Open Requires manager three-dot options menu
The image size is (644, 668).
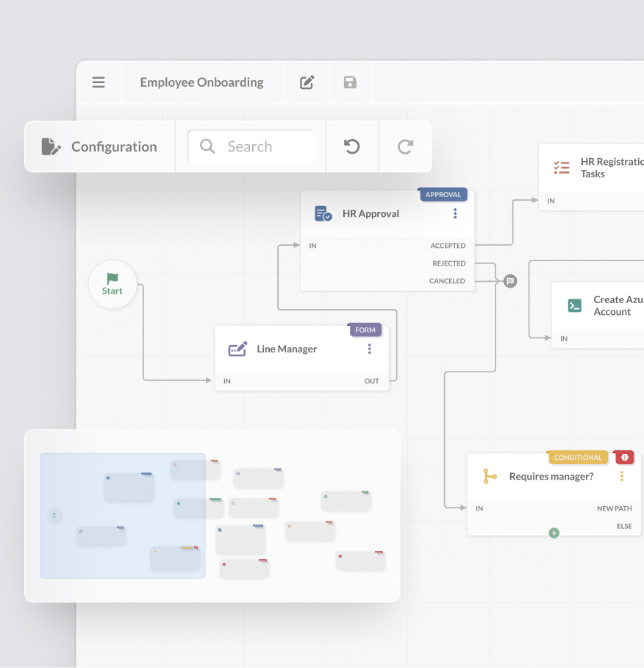coord(622,477)
